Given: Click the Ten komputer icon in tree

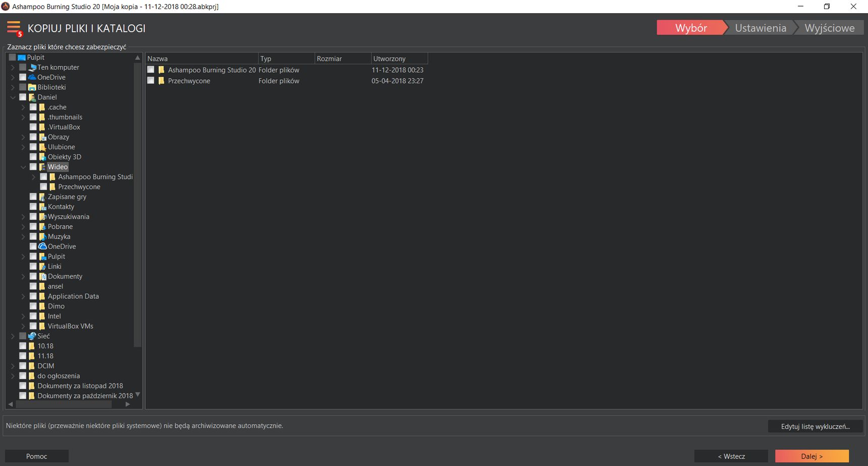Looking at the screenshot, I should (x=33, y=67).
